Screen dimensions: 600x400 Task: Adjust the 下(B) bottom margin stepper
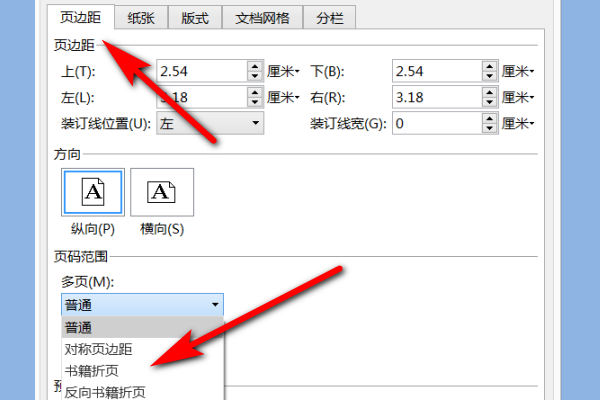489,71
